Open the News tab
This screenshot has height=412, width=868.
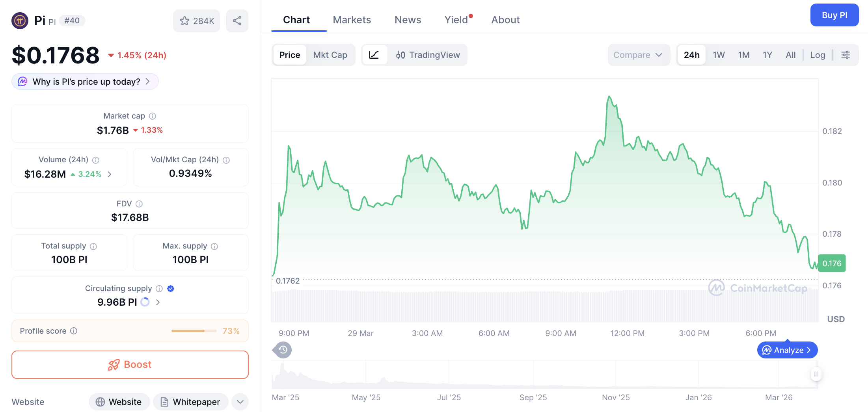408,20
